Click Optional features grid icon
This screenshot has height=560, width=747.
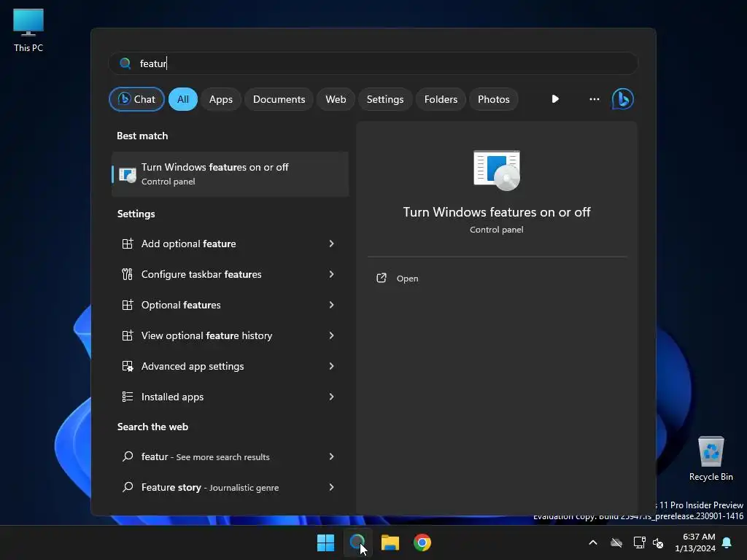coord(127,305)
